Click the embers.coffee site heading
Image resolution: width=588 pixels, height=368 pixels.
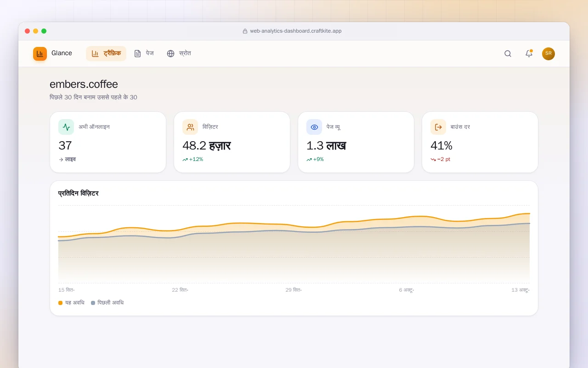click(x=84, y=84)
